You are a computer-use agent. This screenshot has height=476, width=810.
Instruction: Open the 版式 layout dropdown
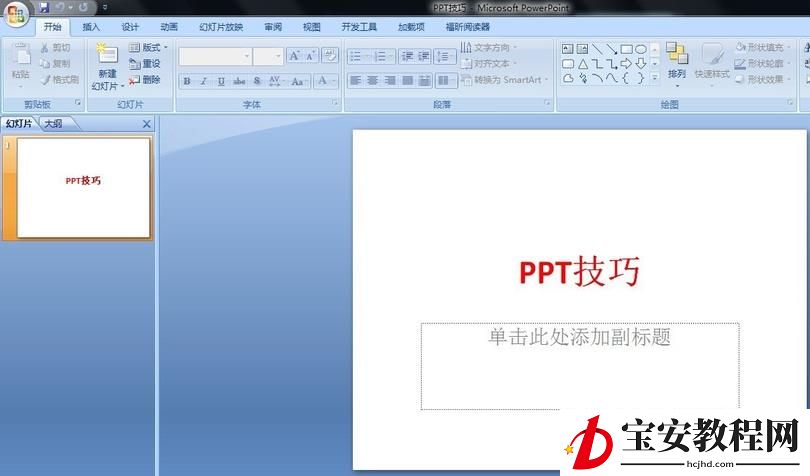(x=148, y=48)
